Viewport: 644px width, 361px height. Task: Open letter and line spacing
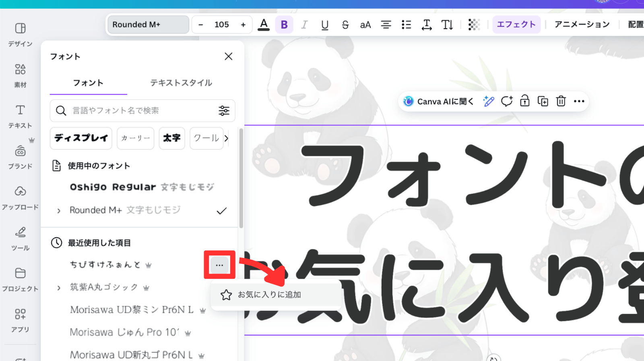[x=427, y=25]
